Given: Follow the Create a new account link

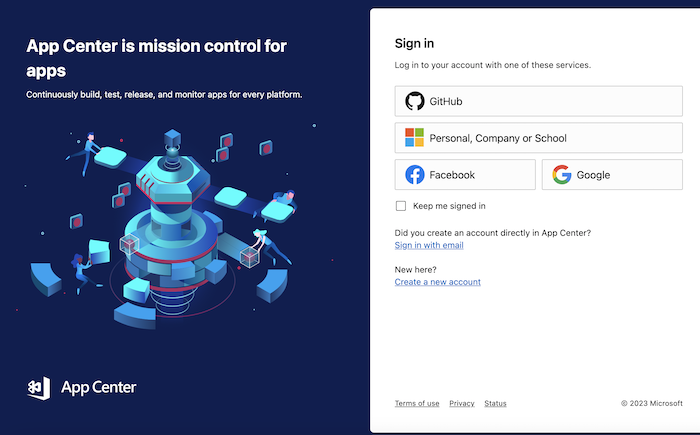Looking at the screenshot, I should 438,282.
